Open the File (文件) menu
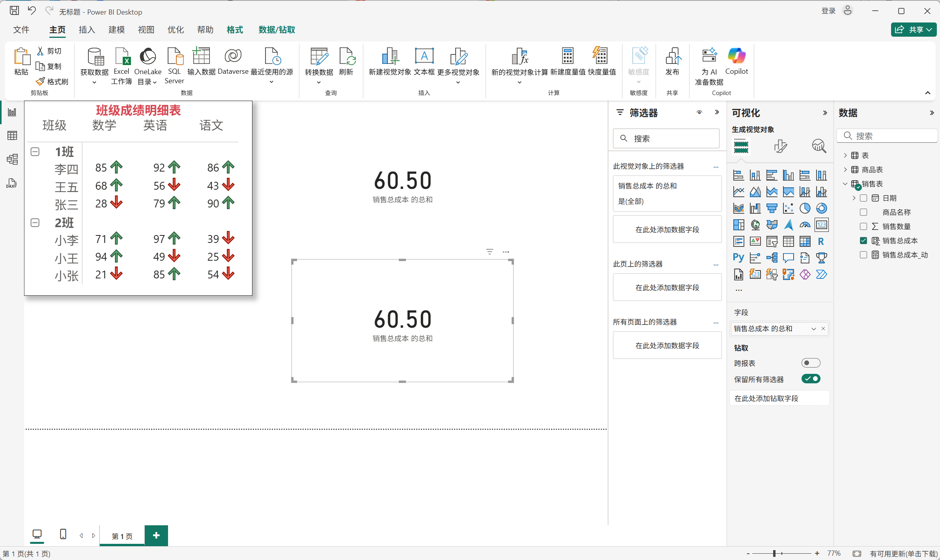 pyautogui.click(x=21, y=30)
